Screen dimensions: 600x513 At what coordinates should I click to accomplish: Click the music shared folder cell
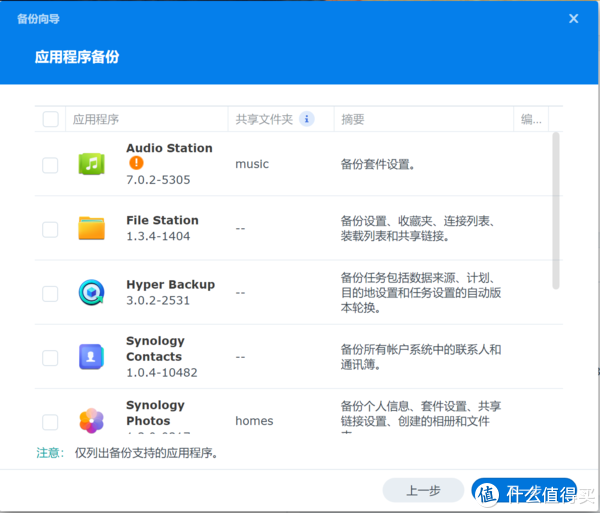point(252,164)
